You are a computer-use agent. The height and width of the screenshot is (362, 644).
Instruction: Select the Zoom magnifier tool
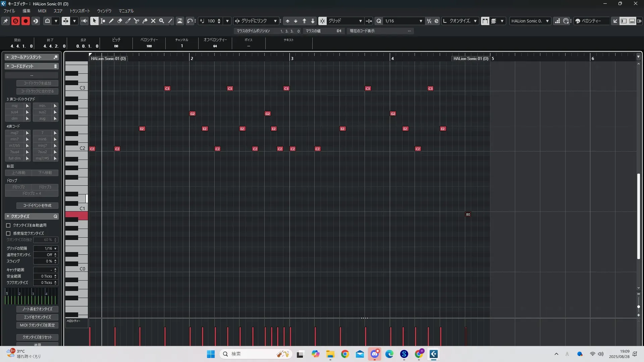[x=162, y=21]
